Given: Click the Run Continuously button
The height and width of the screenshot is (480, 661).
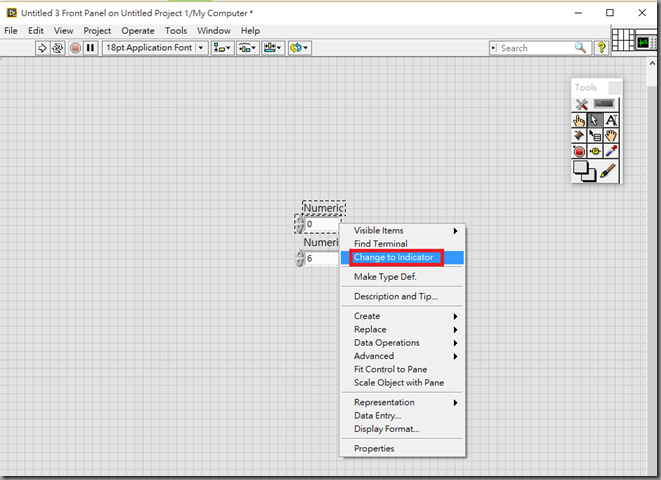Looking at the screenshot, I should click(58, 48).
